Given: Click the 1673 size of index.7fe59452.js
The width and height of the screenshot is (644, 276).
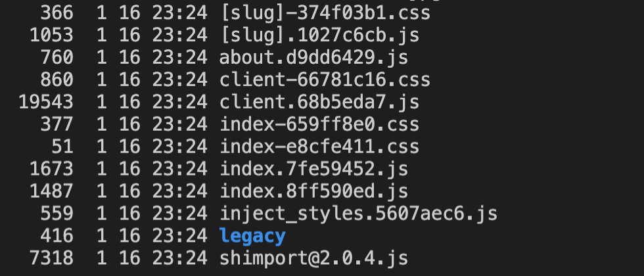Looking at the screenshot, I should click(52, 168).
